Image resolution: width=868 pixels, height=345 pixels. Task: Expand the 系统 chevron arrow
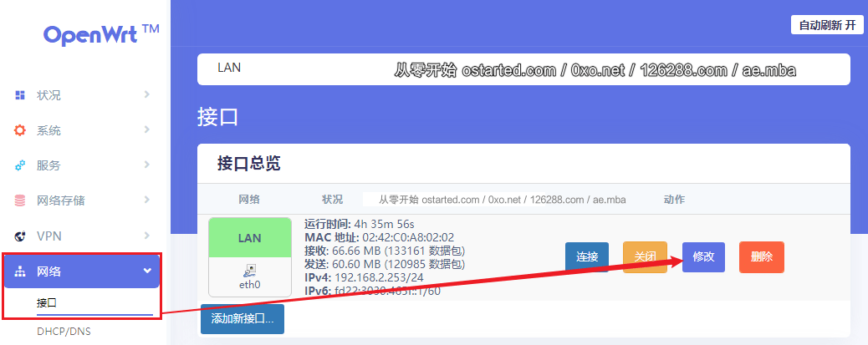(146, 129)
